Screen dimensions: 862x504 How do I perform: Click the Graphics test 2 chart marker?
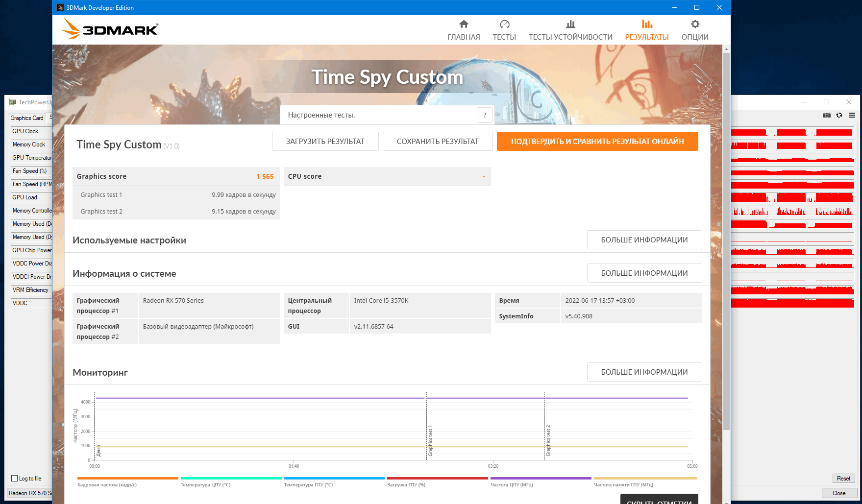tap(548, 441)
